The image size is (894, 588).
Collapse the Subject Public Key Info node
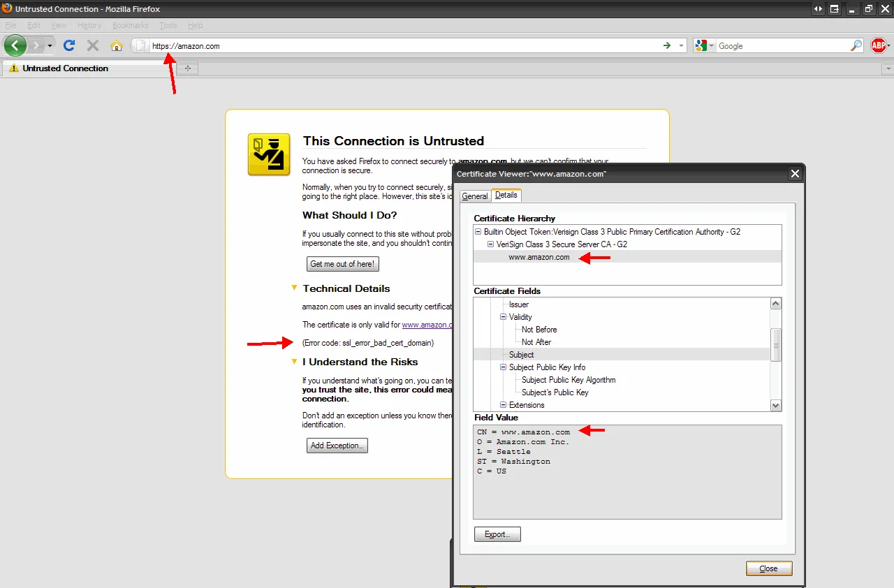click(x=504, y=367)
